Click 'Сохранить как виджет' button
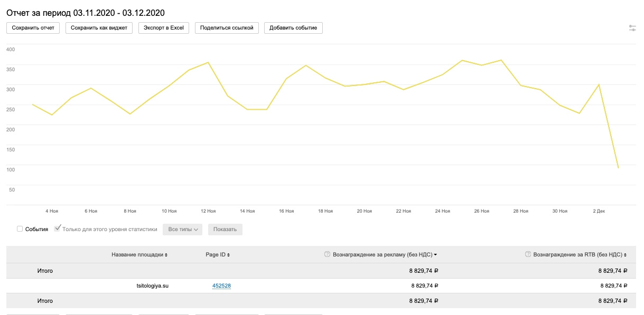The image size is (644, 315). (99, 27)
